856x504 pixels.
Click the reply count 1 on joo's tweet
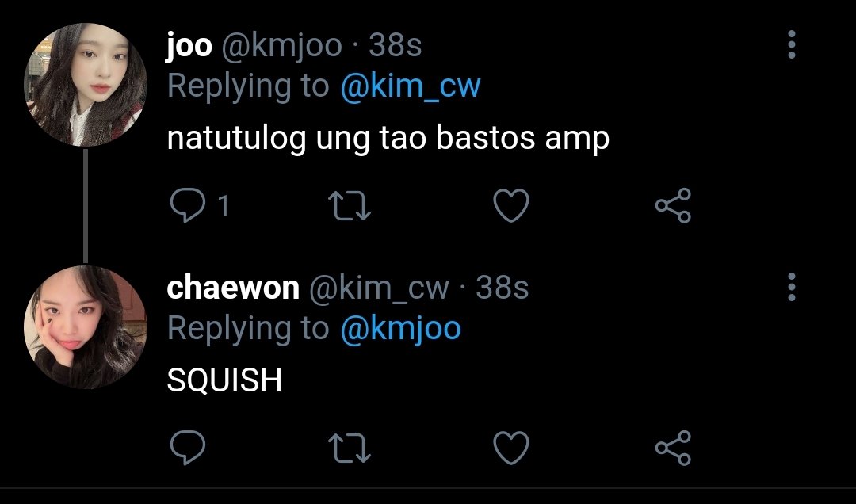[223, 206]
